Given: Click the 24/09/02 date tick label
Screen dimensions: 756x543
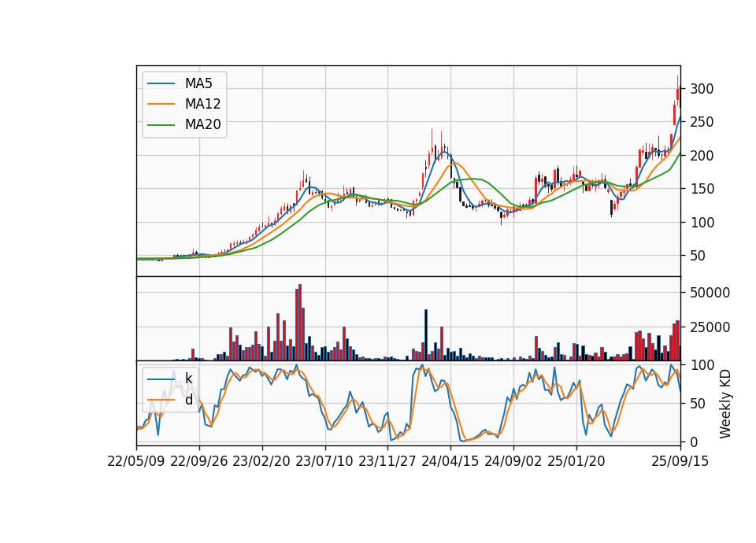Looking at the screenshot, I should tap(513, 461).
